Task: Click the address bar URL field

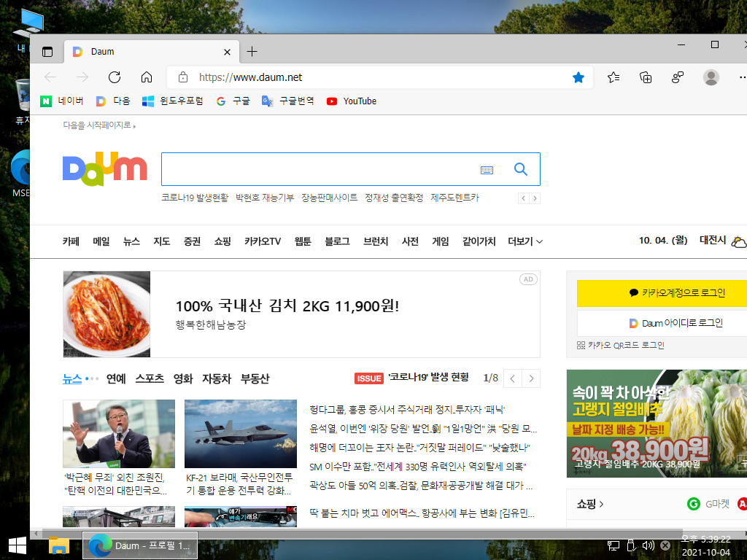Action: 379,77
